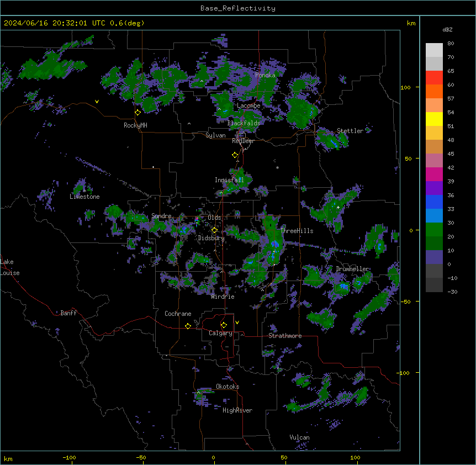The height and width of the screenshot is (465, 476).
Task: Click the yellow diamond marker below Cochrane
Action: pyautogui.click(x=188, y=326)
